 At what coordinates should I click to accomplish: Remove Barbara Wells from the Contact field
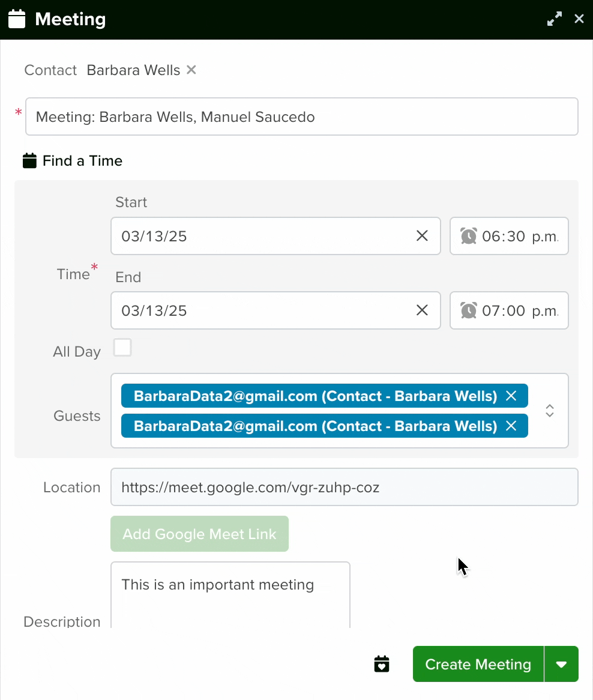coord(191,70)
